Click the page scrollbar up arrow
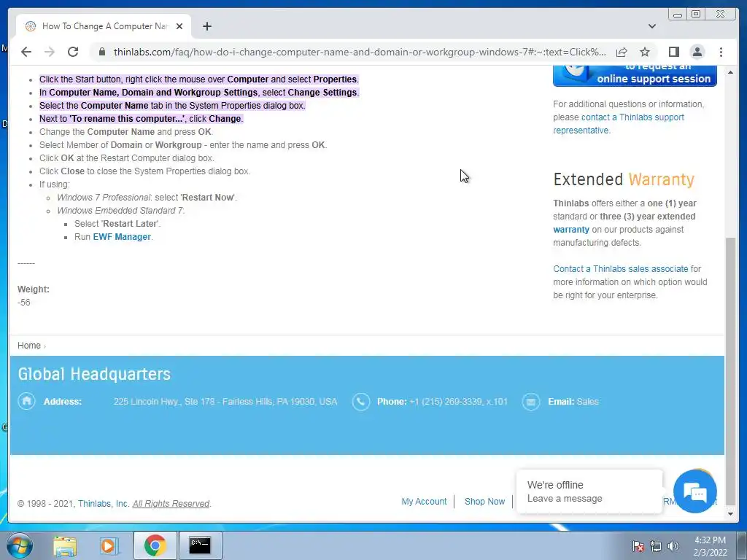Screen dimensions: 747x560 pos(730,72)
